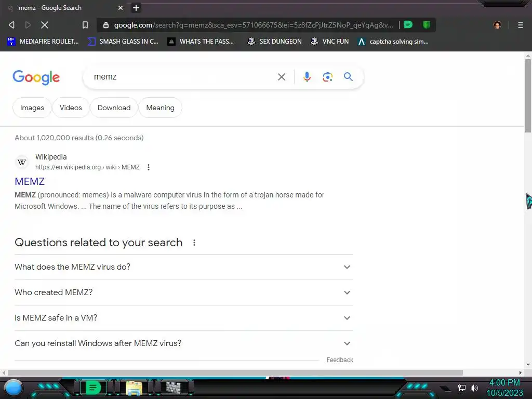Search by image with the Lens icon
This screenshot has height=399, width=532.
point(327,77)
